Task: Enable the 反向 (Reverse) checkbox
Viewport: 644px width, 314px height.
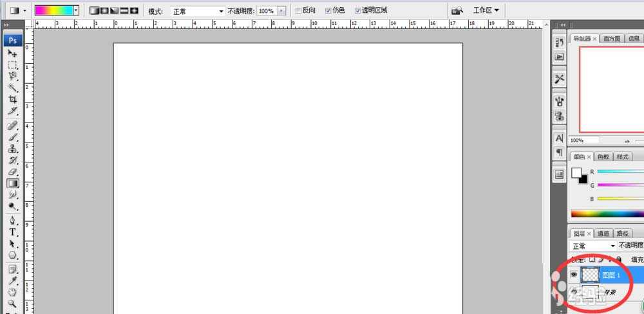Action: click(x=298, y=11)
